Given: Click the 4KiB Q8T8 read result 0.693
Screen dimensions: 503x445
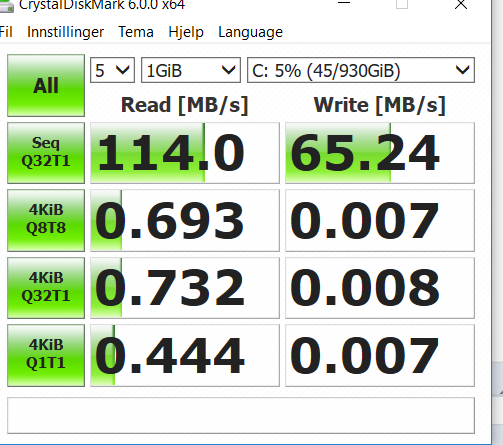Looking at the screenshot, I should point(185,220).
